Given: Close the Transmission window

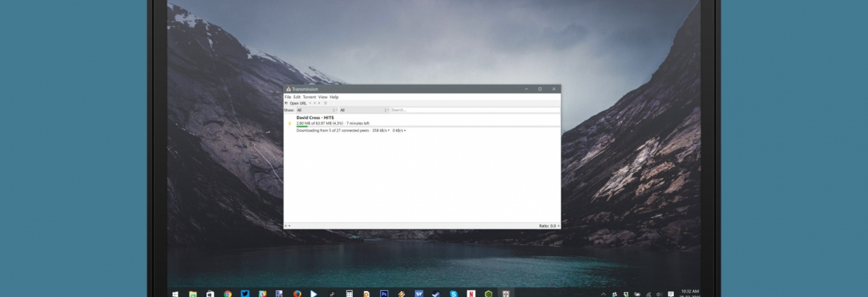Looking at the screenshot, I should click(554, 88).
